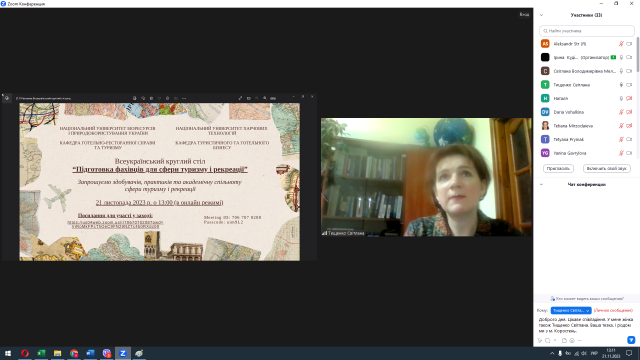Click the brown C avatar in participants
This screenshot has width=640, height=360.
pyautogui.click(x=545, y=71)
